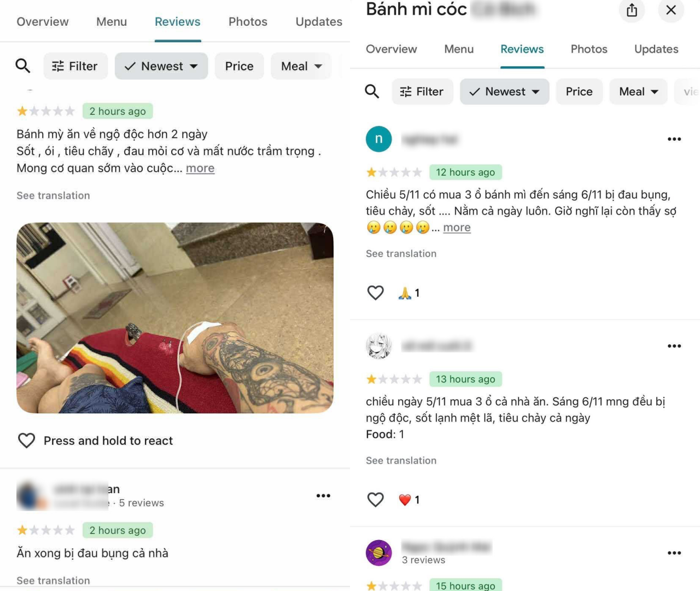Expand Meal dropdown in right panel

click(638, 91)
